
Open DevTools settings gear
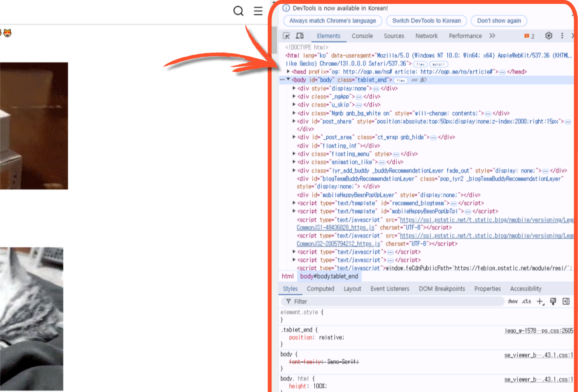click(549, 36)
